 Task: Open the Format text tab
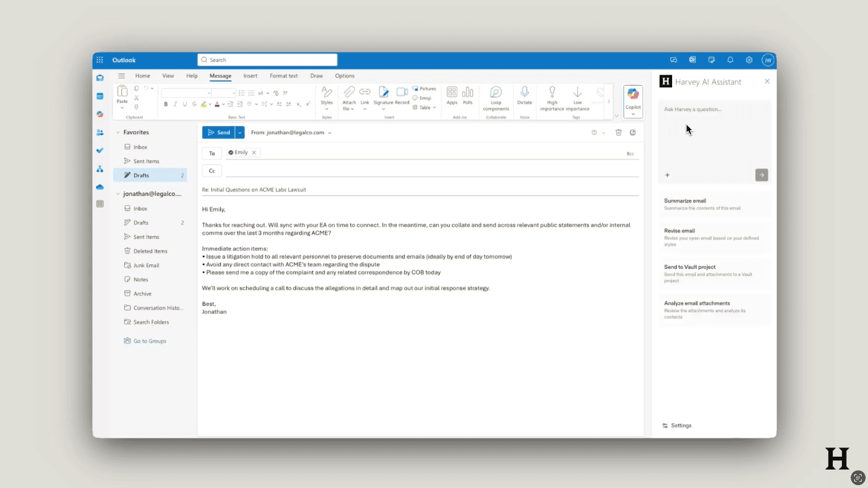pos(284,76)
